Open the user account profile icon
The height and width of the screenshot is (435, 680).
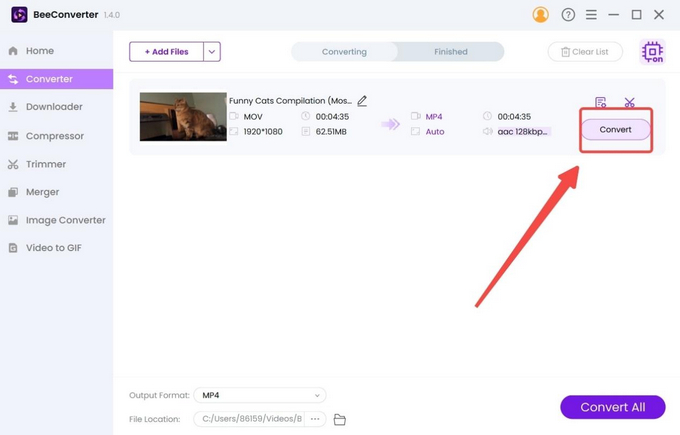541,15
